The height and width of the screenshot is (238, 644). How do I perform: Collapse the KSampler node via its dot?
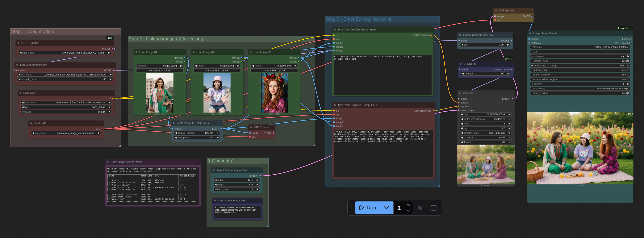point(459,93)
